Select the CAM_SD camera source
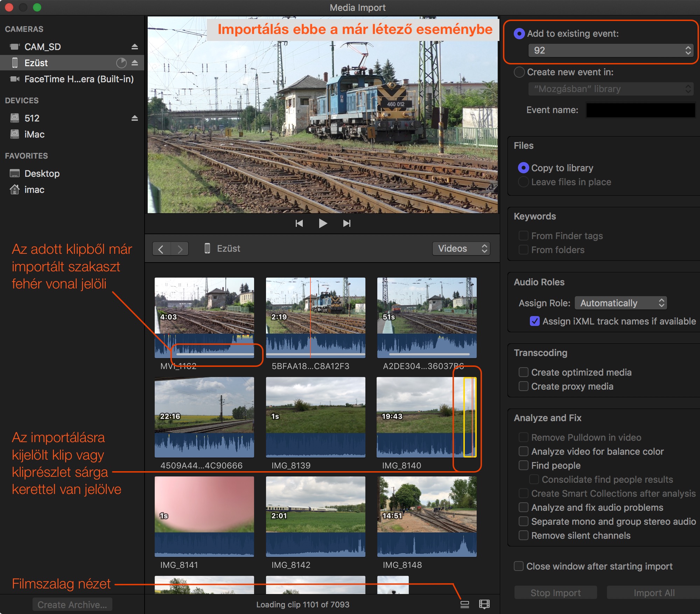The image size is (700, 614). [x=72, y=47]
